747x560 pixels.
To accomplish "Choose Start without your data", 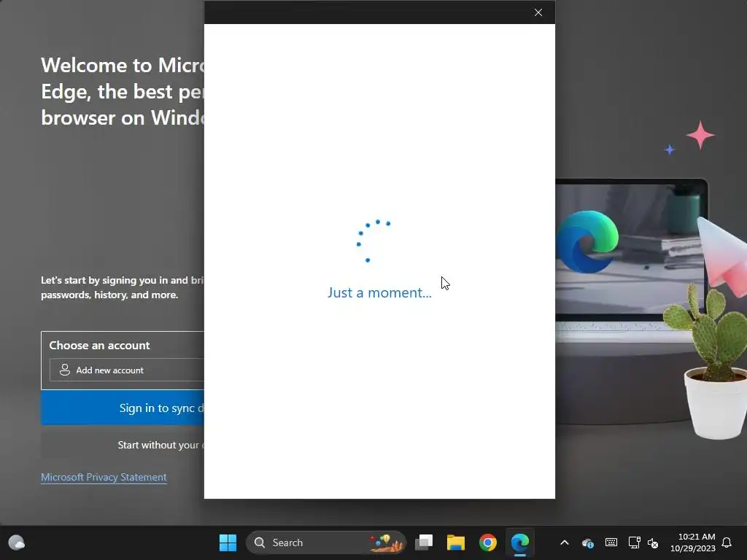I will coord(123,445).
